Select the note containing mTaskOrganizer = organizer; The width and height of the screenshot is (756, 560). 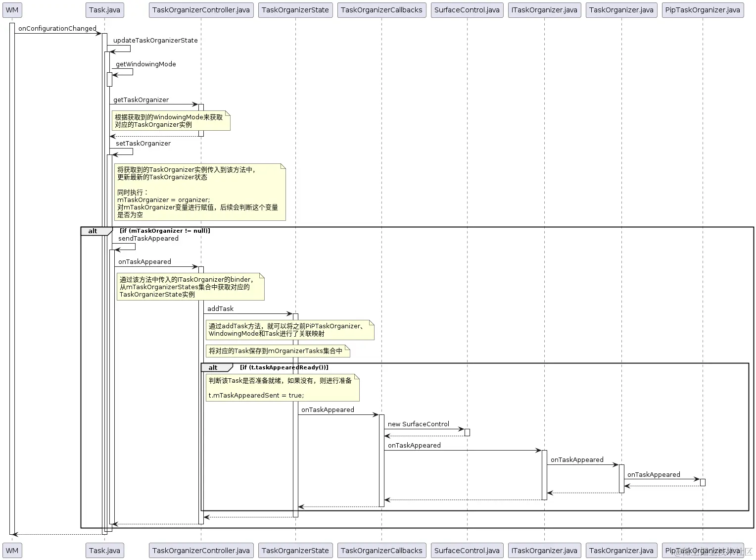[x=200, y=192]
